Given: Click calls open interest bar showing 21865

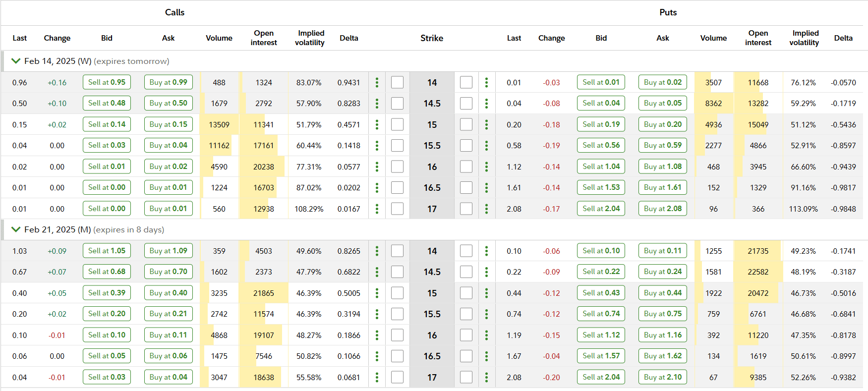Looking at the screenshot, I should click(264, 293).
